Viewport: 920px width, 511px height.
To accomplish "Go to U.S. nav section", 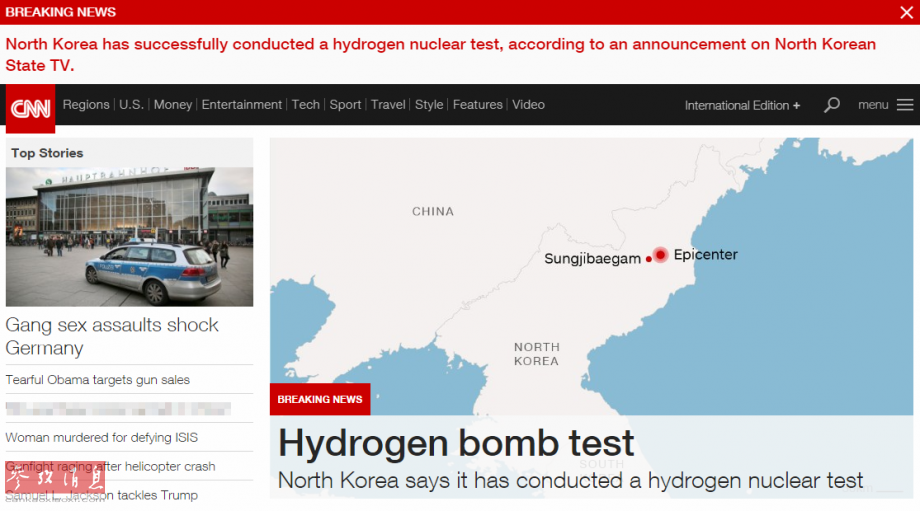I will pyautogui.click(x=131, y=104).
